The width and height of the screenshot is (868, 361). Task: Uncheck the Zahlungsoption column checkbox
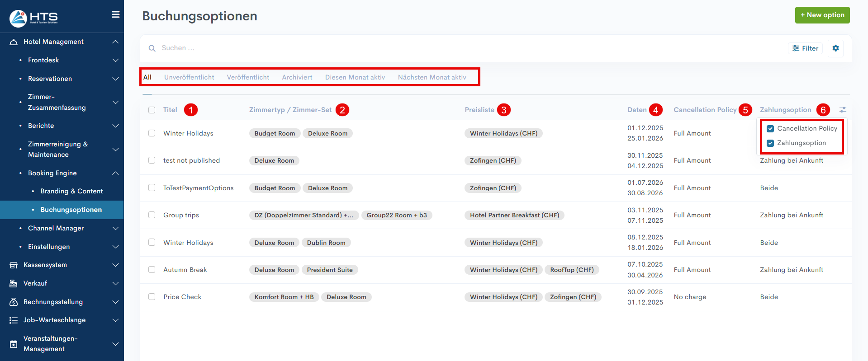coord(770,143)
